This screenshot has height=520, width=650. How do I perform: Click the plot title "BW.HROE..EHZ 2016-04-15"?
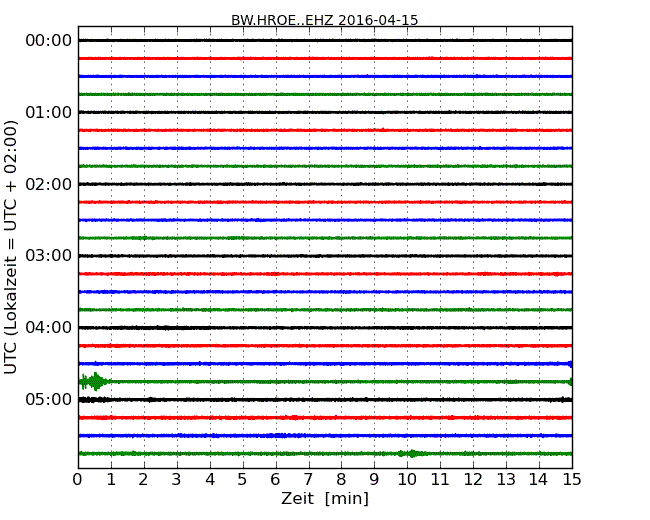[324, 20]
